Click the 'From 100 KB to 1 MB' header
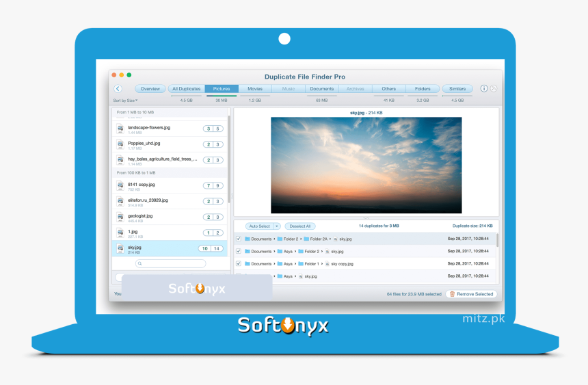Screen dimensions: 588x385 136,173
